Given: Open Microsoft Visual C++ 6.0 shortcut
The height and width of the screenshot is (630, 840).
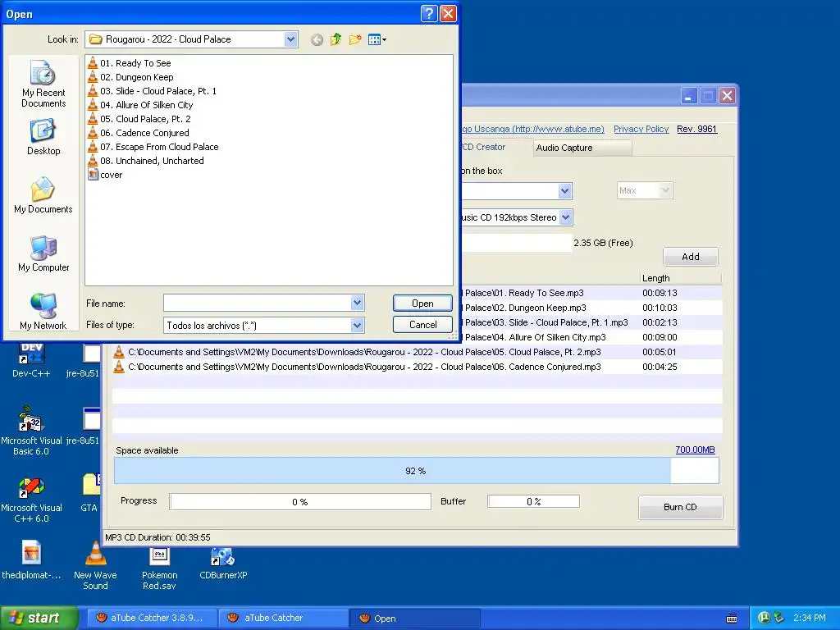Looking at the screenshot, I should pyautogui.click(x=31, y=500).
